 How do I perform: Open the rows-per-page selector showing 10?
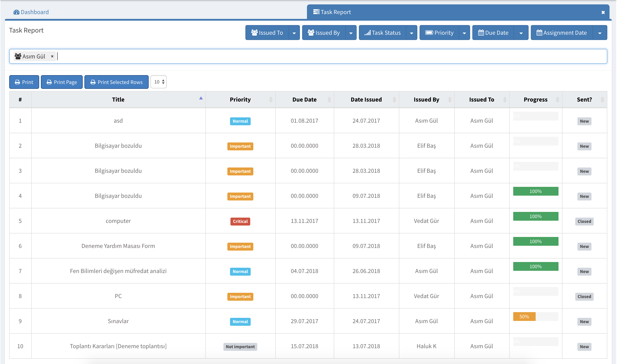pos(159,82)
